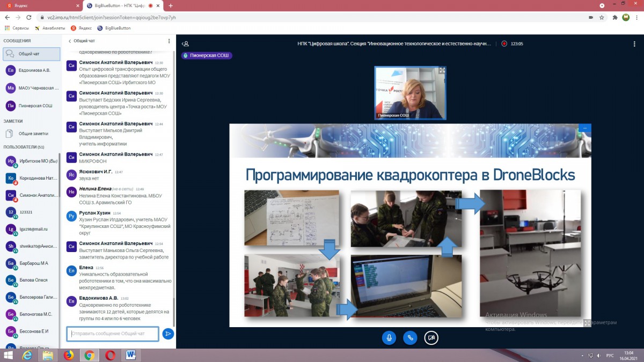Send the chat message with arrow button

tap(168, 334)
